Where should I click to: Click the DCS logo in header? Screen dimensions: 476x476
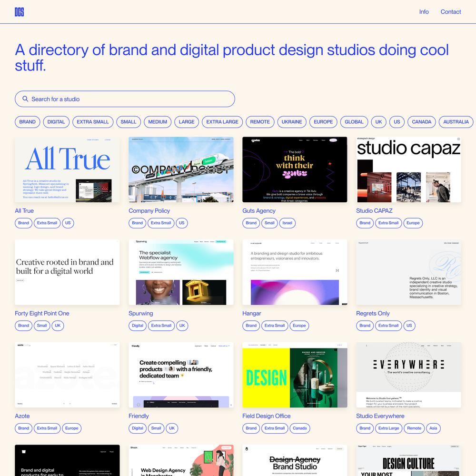(x=19, y=12)
